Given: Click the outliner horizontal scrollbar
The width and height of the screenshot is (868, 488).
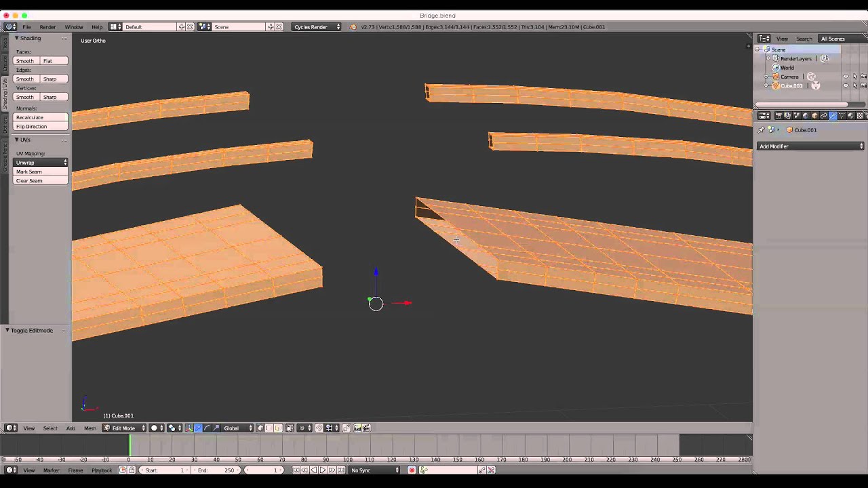Looking at the screenshot, I should pyautogui.click(x=802, y=104).
